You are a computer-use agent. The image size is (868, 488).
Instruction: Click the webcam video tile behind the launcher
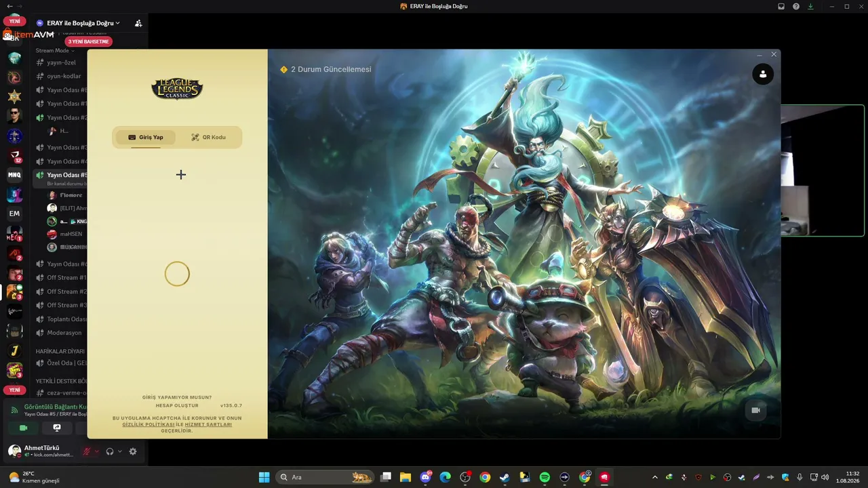(x=823, y=171)
